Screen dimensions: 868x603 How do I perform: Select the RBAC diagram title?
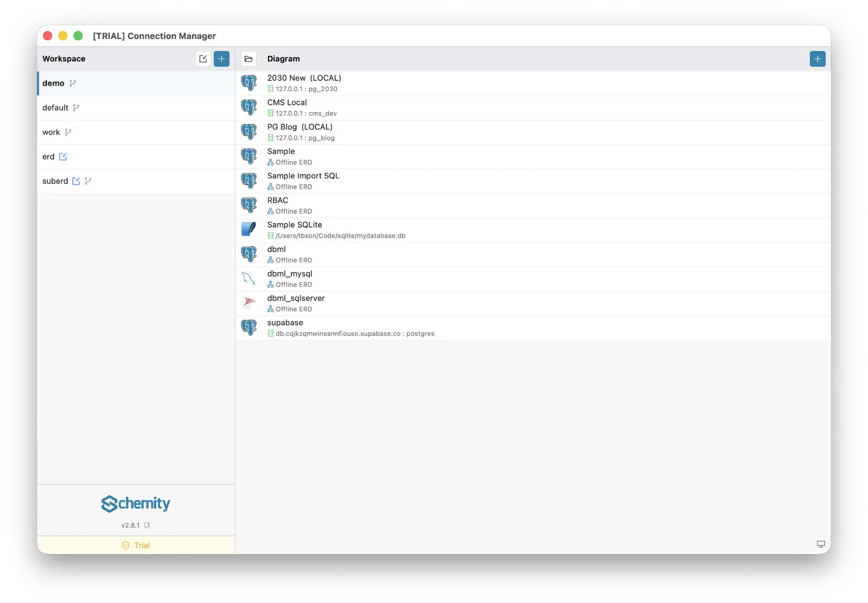pos(278,200)
